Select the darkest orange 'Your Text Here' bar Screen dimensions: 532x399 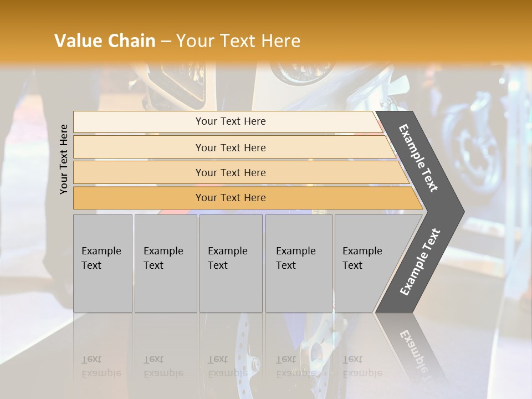pyautogui.click(x=248, y=198)
